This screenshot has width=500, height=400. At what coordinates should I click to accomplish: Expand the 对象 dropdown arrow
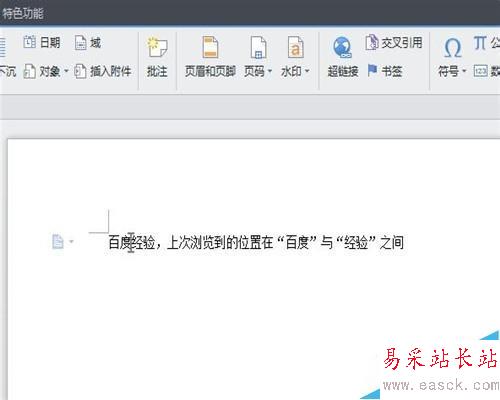(66, 71)
